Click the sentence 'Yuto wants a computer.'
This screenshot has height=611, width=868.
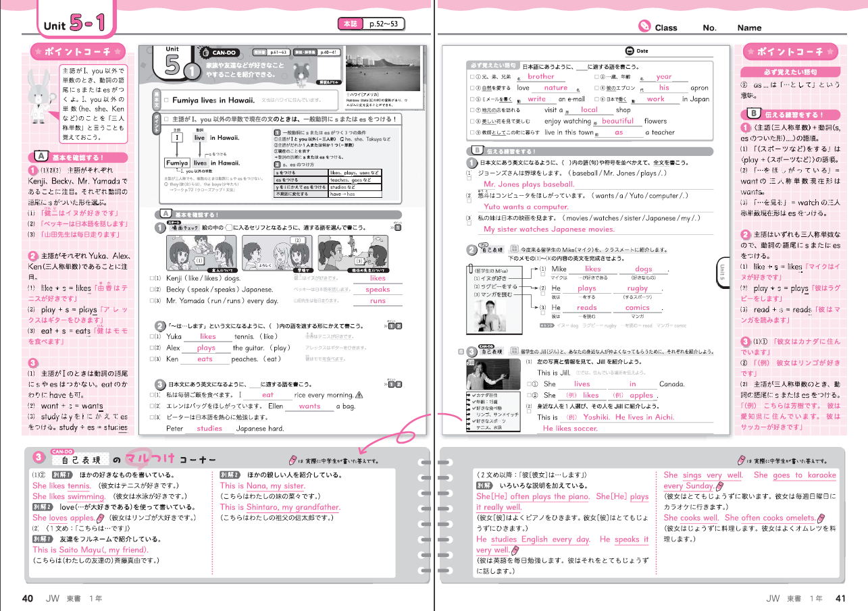tap(526, 207)
